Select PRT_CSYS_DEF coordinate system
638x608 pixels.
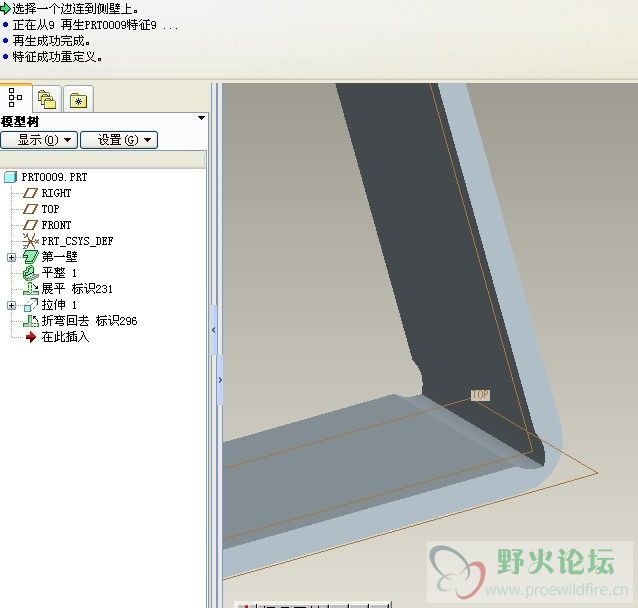pyautogui.click(x=77, y=241)
